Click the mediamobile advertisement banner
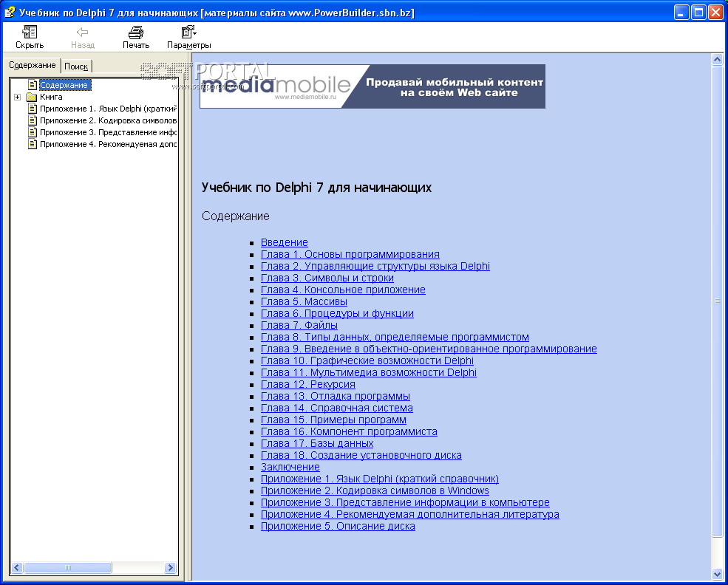This screenshot has height=585, width=728. tap(372, 86)
